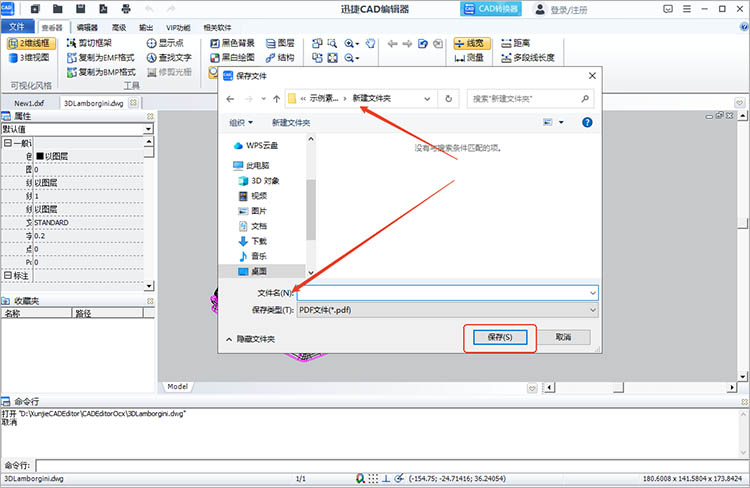Image resolution: width=750 pixels, height=488 pixels.
Task: Close the 3DLamborgini.dwg tab
Action: (133, 102)
